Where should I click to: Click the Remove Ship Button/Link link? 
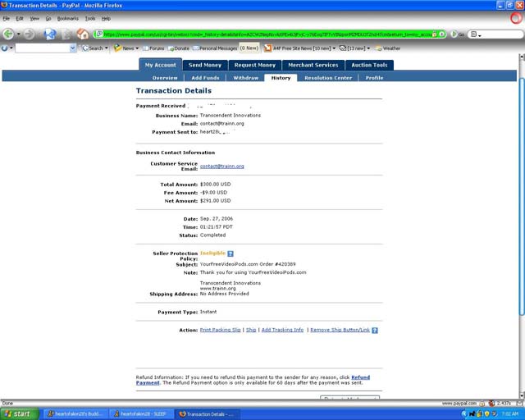click(340, 330)
